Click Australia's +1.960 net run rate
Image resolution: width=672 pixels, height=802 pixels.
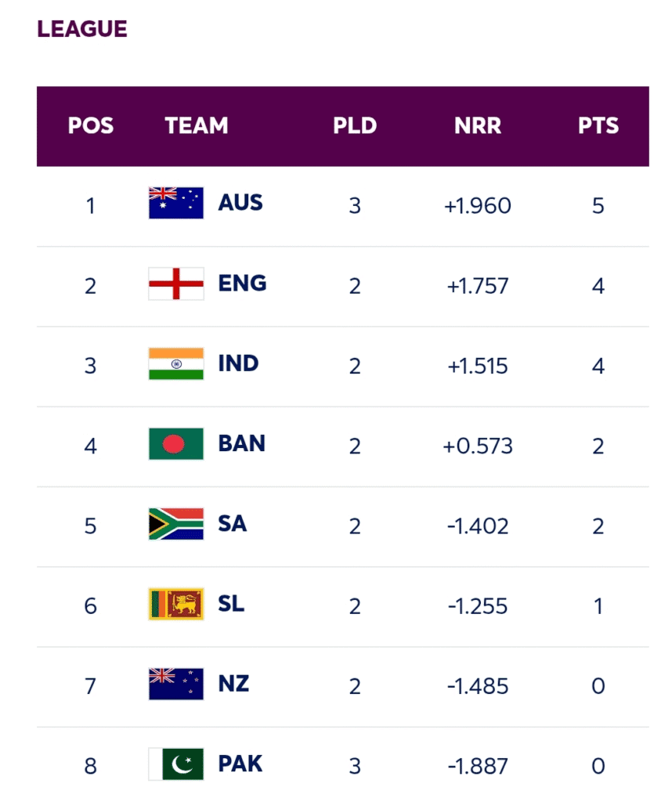[478, 206]
